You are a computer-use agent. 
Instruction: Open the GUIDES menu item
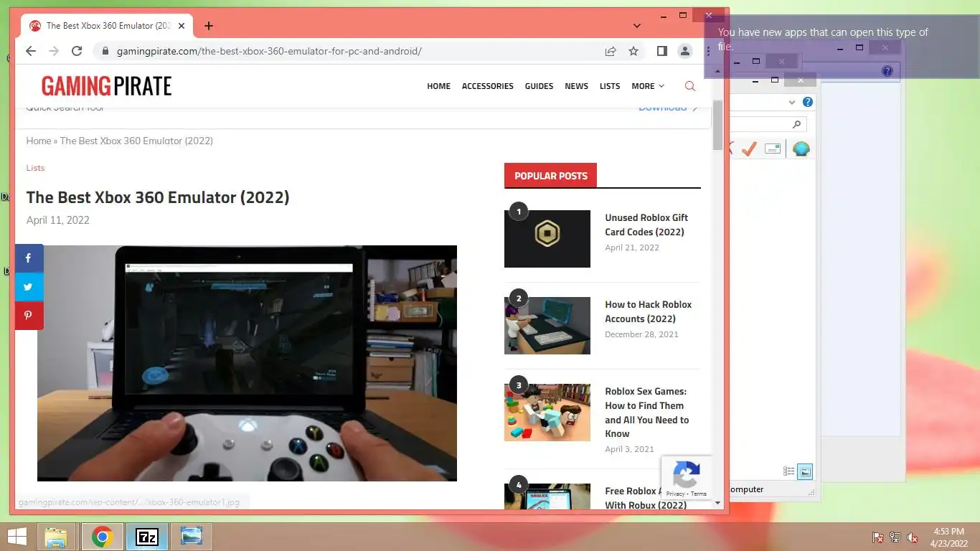tap(539, 86)
